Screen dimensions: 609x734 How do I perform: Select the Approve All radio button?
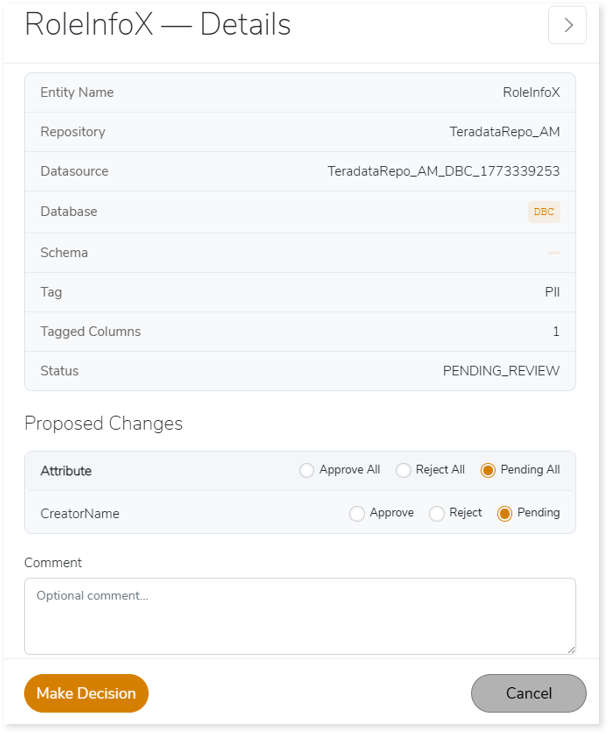point(307,471)
